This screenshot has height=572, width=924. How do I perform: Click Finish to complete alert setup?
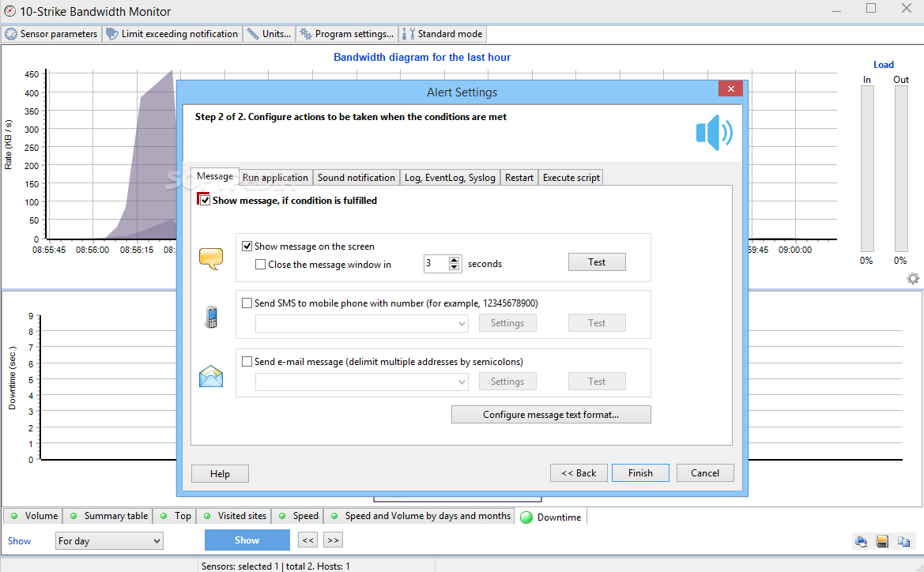click(x=640, y=473)
